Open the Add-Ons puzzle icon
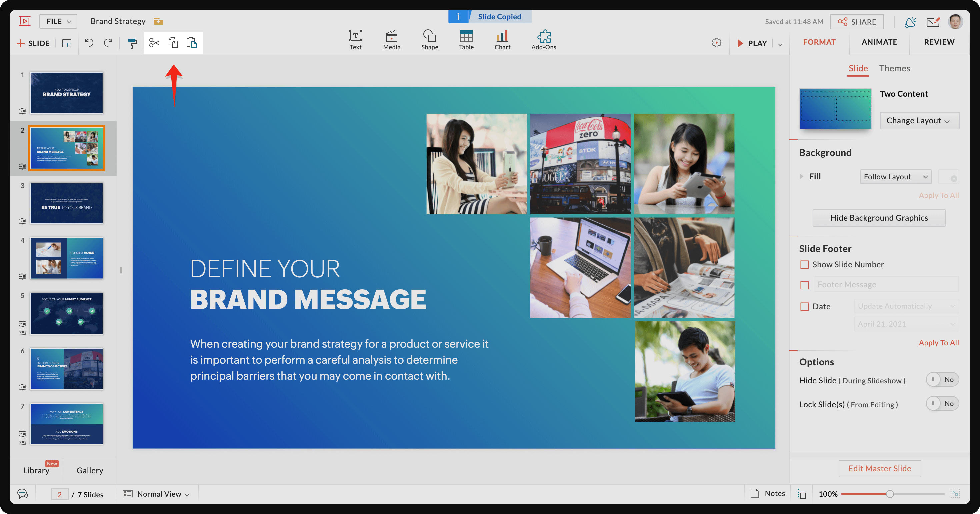 pos(543,40)
